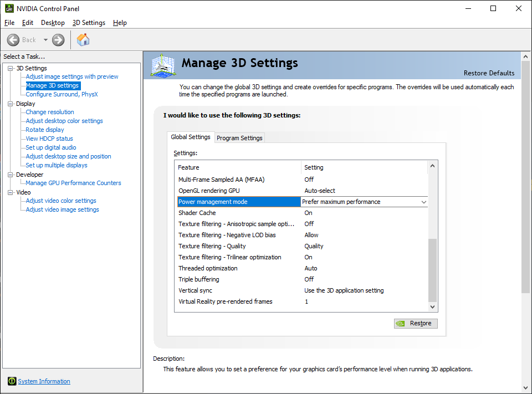Open the Power management mode dropdown
The height and width of the screenshot is (394, 532).
tap(424, 202)
